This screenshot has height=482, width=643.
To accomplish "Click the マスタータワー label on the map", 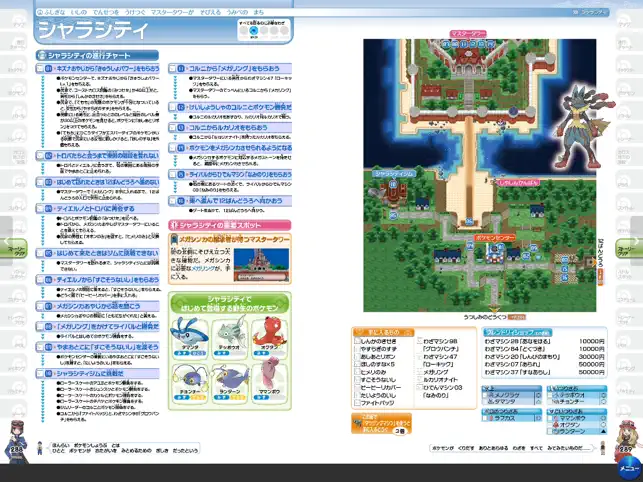I will pos(468,34).
